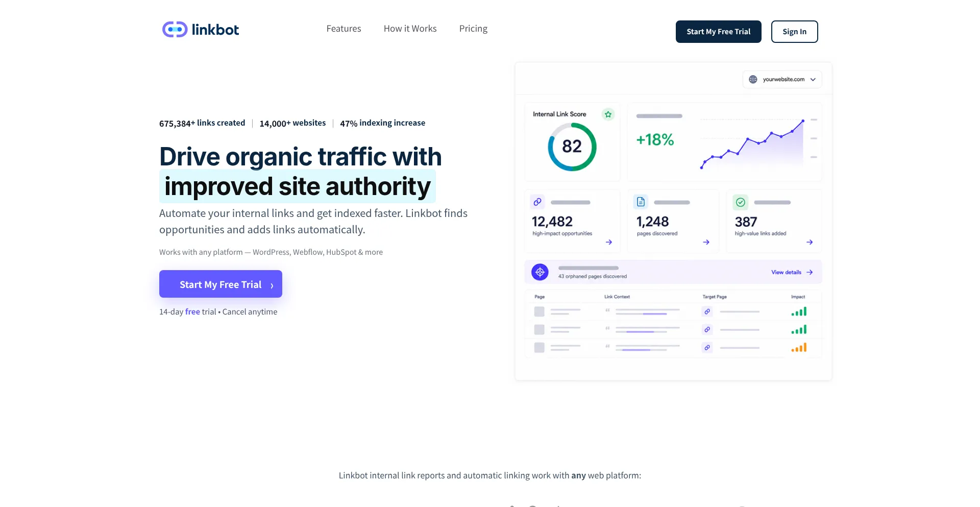Click the linkbot wordmark text
Image resolution: width=980 pixels, height=507 pixels.
click(215, 30)
